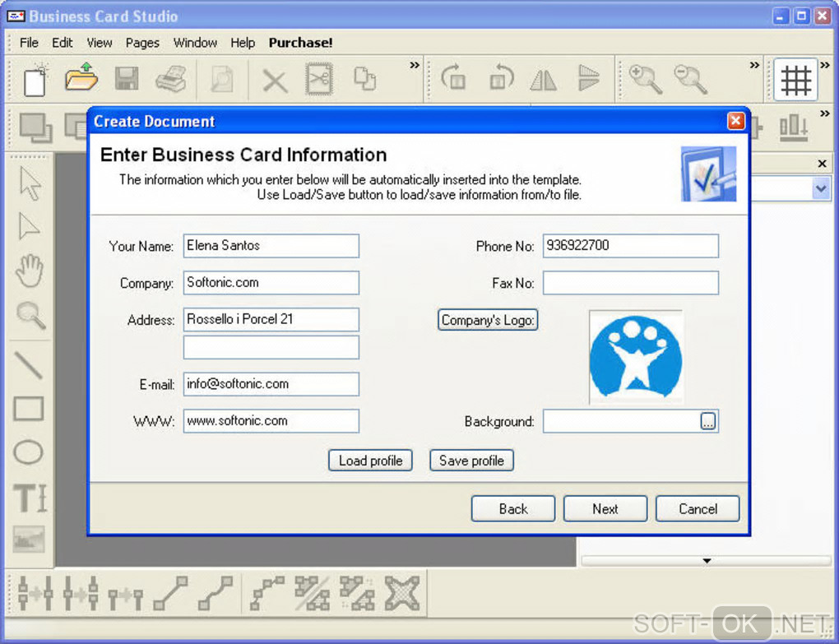
Task: Click the Cut scissors icon
Action: [x=319, y=79]
